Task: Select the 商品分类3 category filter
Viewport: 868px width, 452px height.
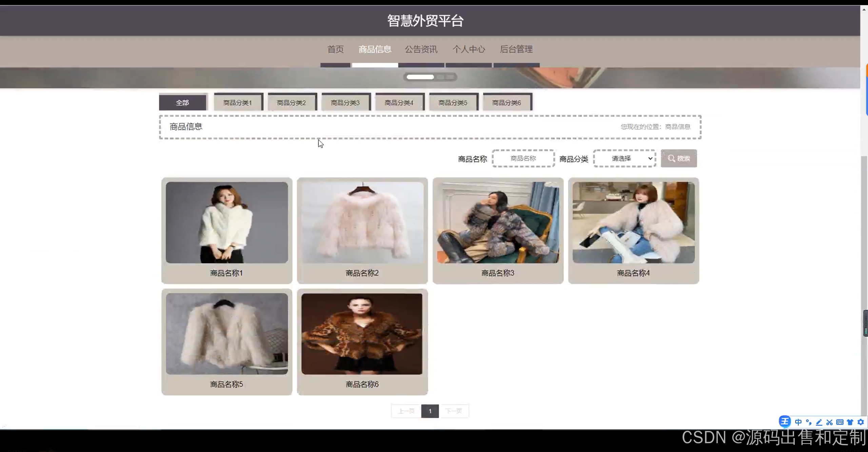Action: click(345, 102)
